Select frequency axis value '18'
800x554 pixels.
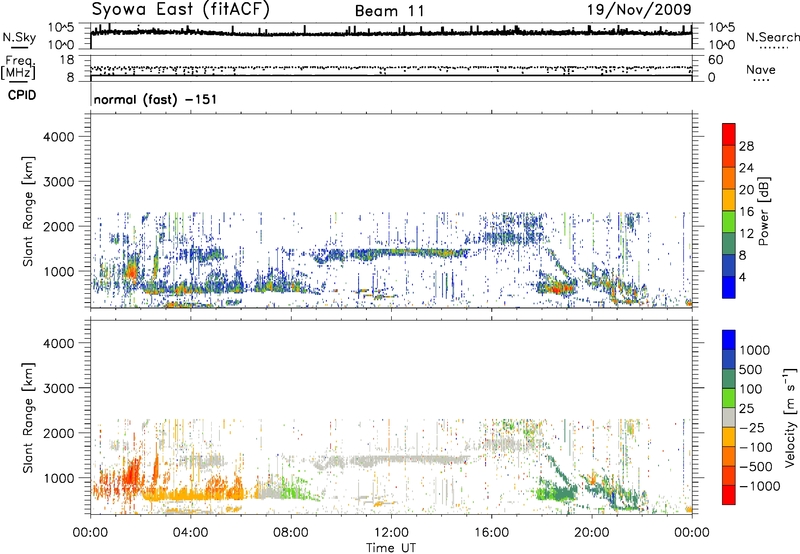coord(67,60)
